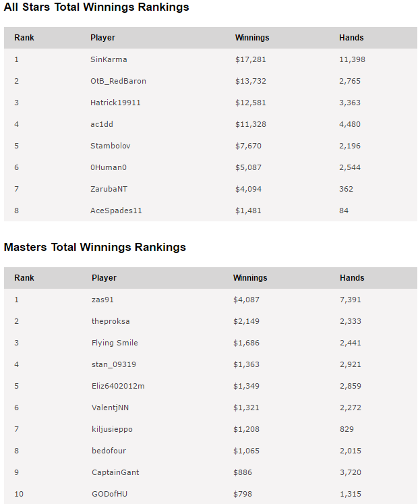
Task: Select Flying Smile player entry
Action: (115, 343)
